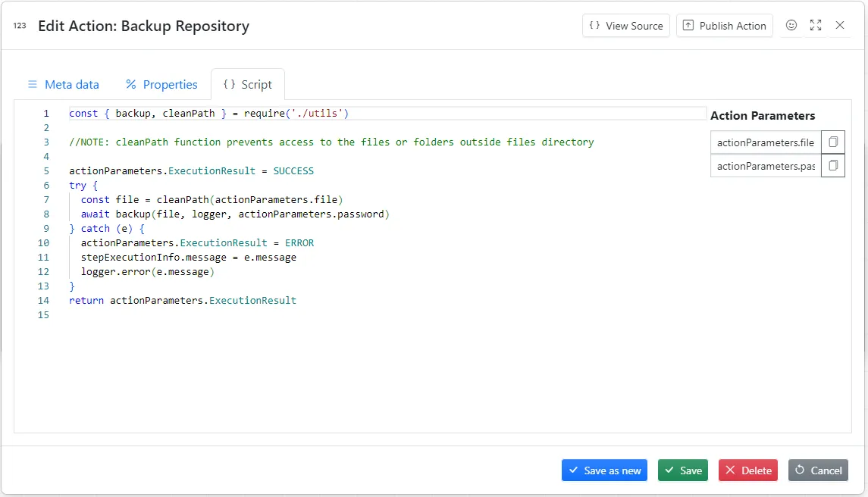Publish the Backup Repository action
The image size is (868, 497).
point(724,25)
